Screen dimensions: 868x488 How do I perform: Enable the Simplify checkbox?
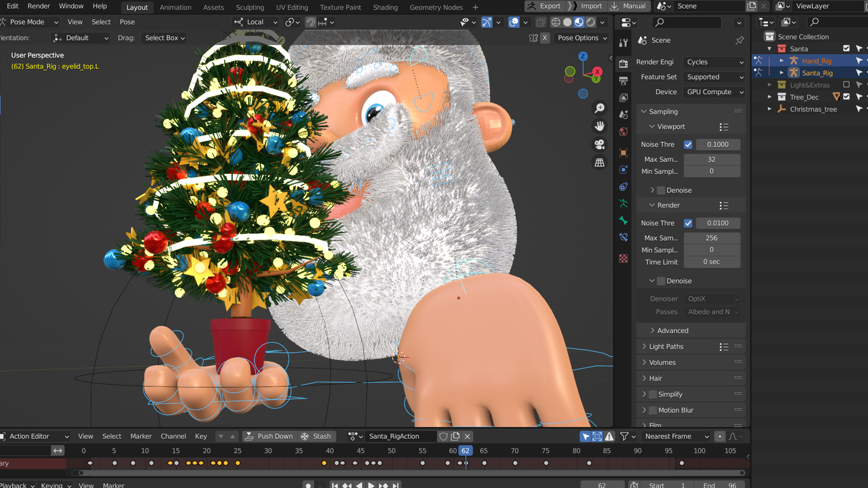click(x=653, y=394)
